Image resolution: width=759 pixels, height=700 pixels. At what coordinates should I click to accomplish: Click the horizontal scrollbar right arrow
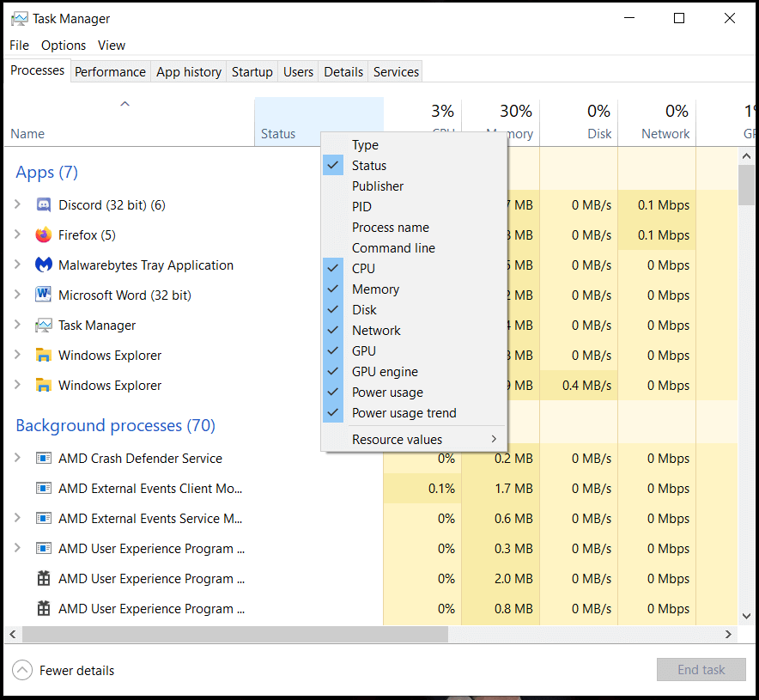pos(728,634)
